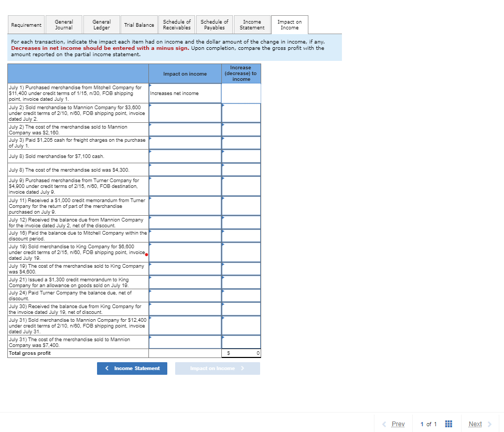Image resolution: width=504 pixels, height=432 pixels.
Task: Select the increase amount cell for July 1 row
Action: pyautogui.click(x=241, y=93)
